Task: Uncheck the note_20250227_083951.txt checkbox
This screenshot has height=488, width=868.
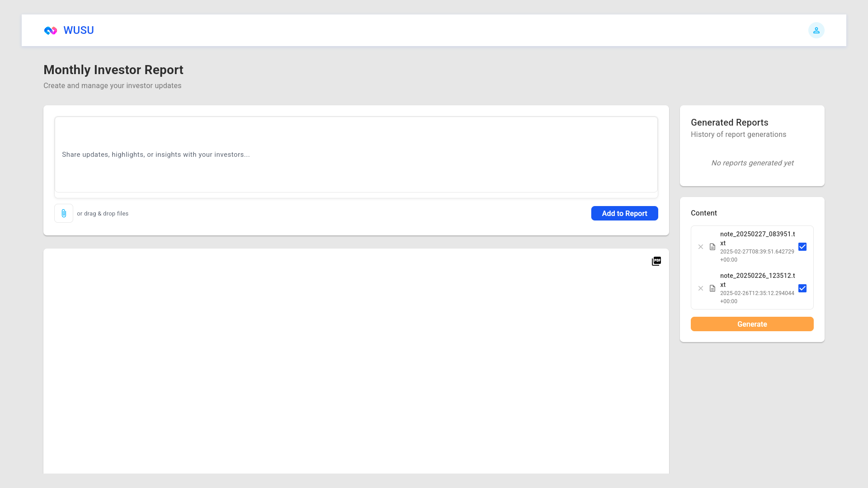Action: [802, 247]
